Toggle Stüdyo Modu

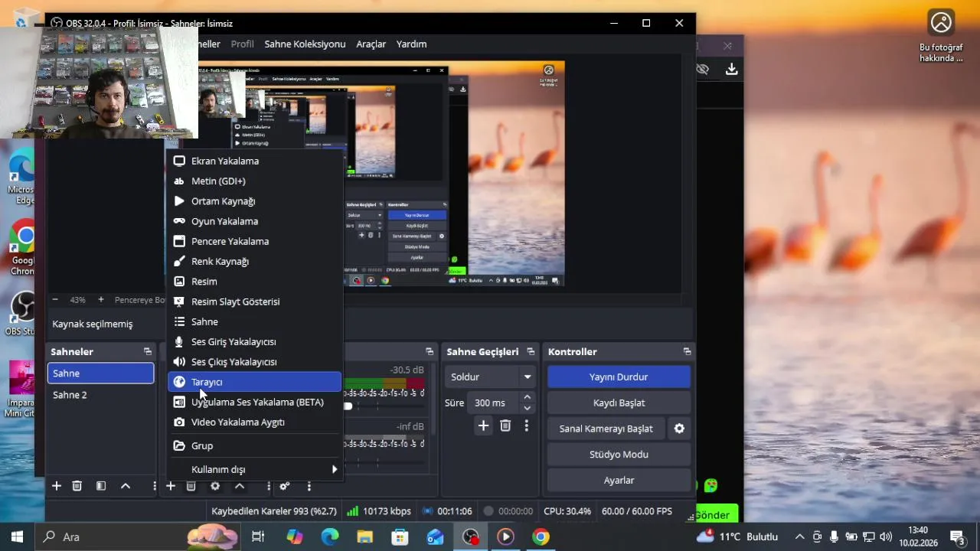pos(619,454)
